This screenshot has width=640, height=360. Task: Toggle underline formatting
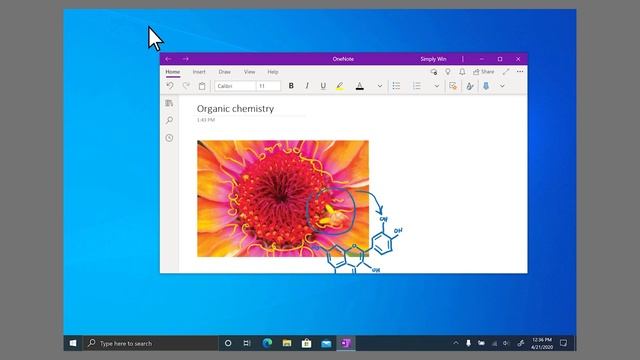[323, 86]
